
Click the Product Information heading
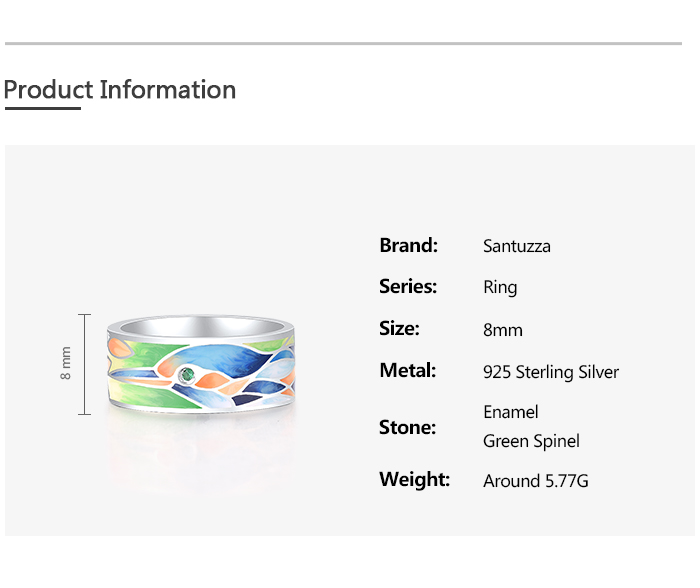coord(120,90)
